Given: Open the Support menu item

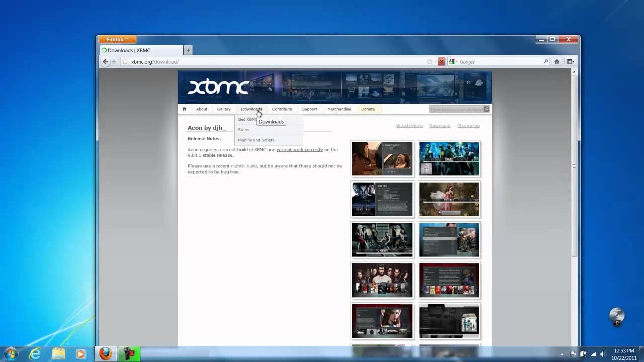Looking at the screenshot, I should [x=309, y=109].
